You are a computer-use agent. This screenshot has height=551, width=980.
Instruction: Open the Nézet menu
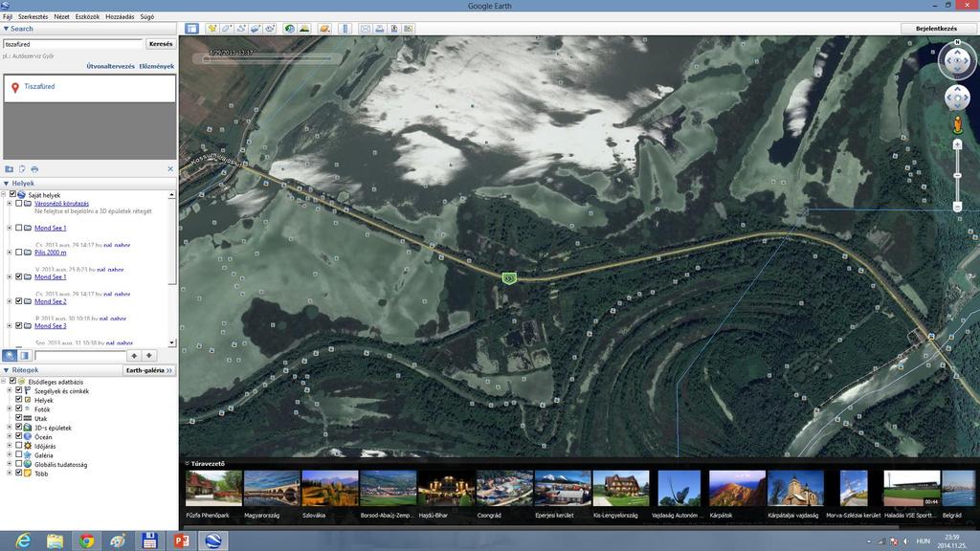pos(62,17)
